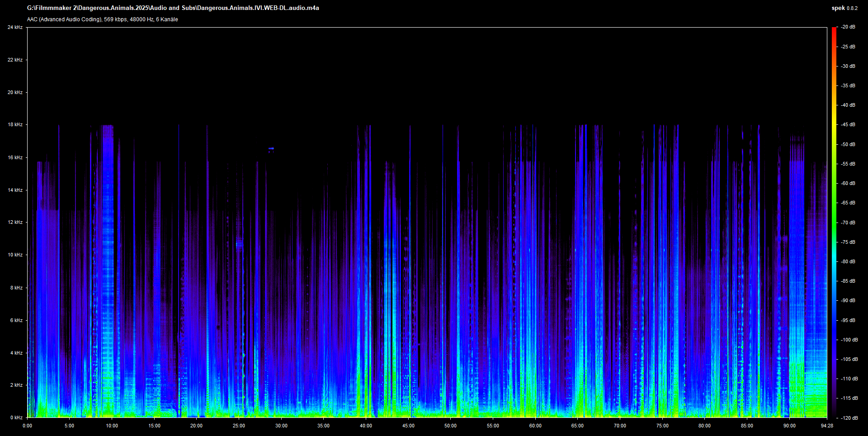Click the 94:28 end time label
Image resolution: width=868 pixels, height=436 pixels.
tap(827, 426)
